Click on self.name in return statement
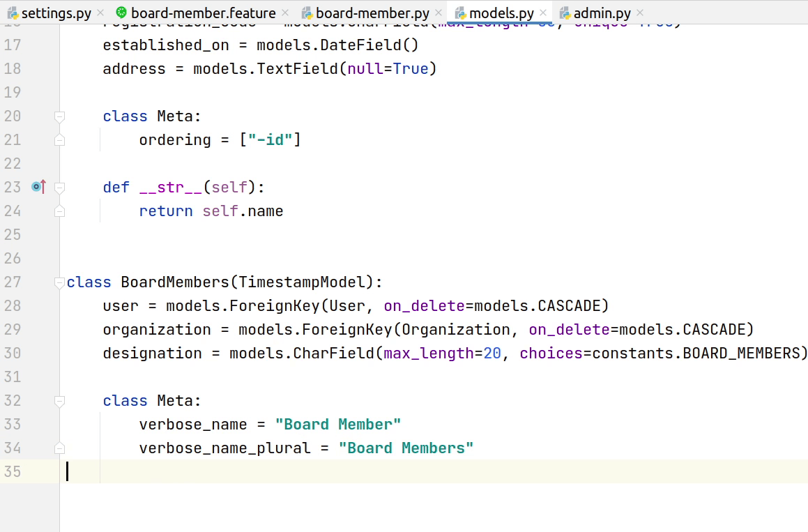This screenshot has height=532, width=808. click(x=243, y=211)
